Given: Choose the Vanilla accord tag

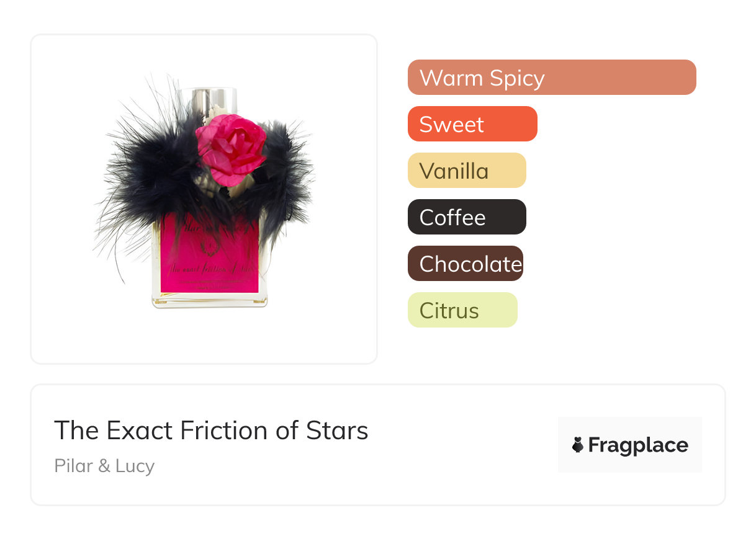Looking at the screenshot, I should (466, 171).
